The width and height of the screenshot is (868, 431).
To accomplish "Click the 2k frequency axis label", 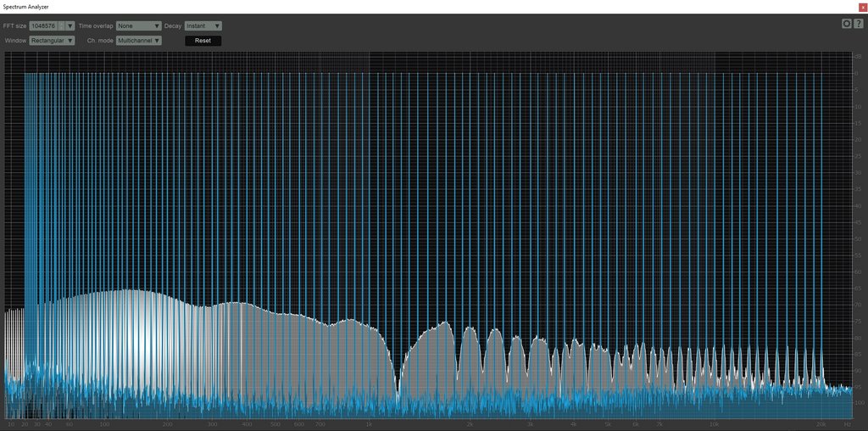I will (470, 424).
